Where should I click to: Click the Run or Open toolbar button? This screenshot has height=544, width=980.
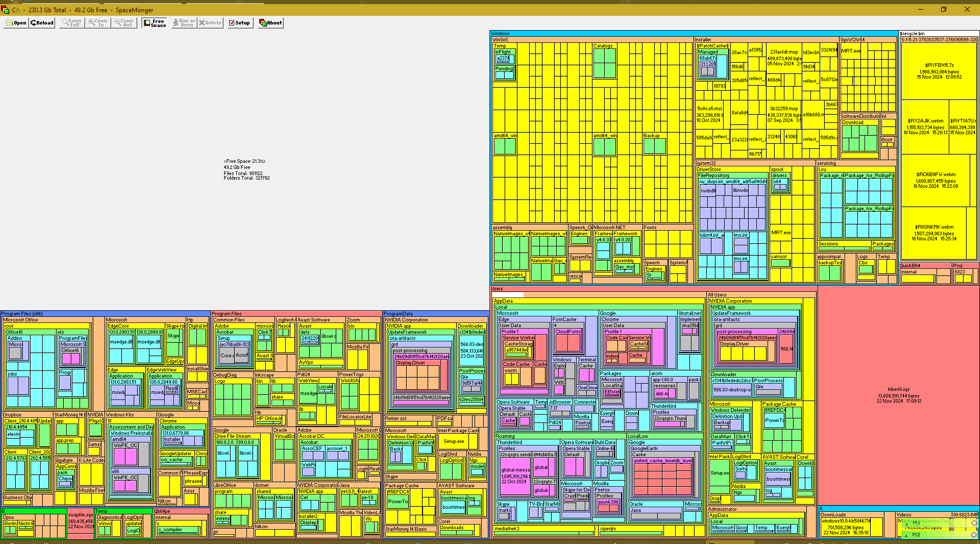point(184,23)
